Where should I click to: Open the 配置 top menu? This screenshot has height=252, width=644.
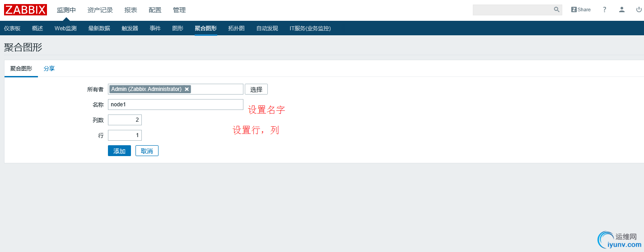pos(155,10)
